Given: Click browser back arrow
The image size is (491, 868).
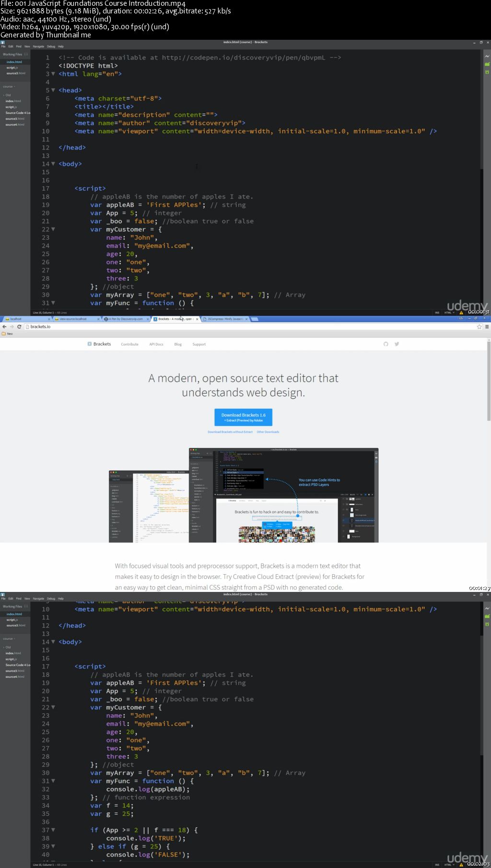Looking at the screenshot, I should coord(4,326).
